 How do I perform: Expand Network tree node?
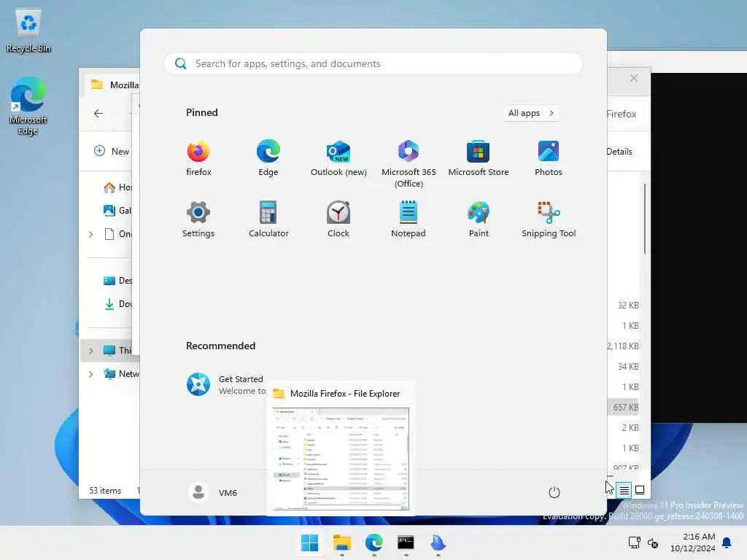click(90, 374)
